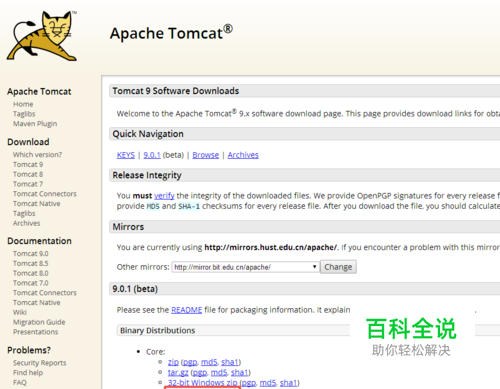Open sha1 checksum for Core zip

[x=230, y=362]
